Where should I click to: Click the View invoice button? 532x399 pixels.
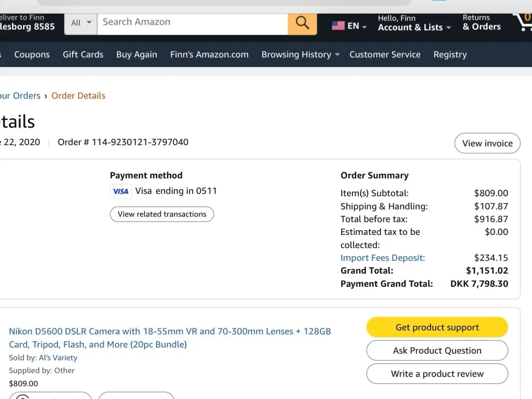(x=488, y=143)
